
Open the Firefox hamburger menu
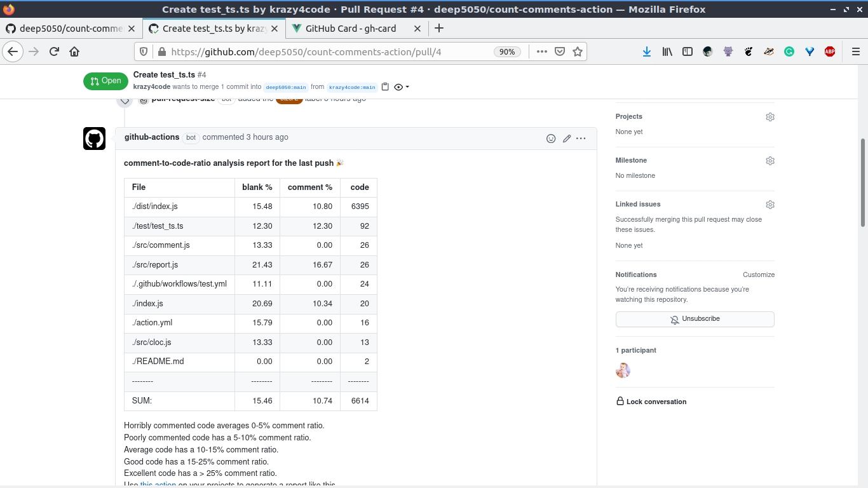pos(856,52)
